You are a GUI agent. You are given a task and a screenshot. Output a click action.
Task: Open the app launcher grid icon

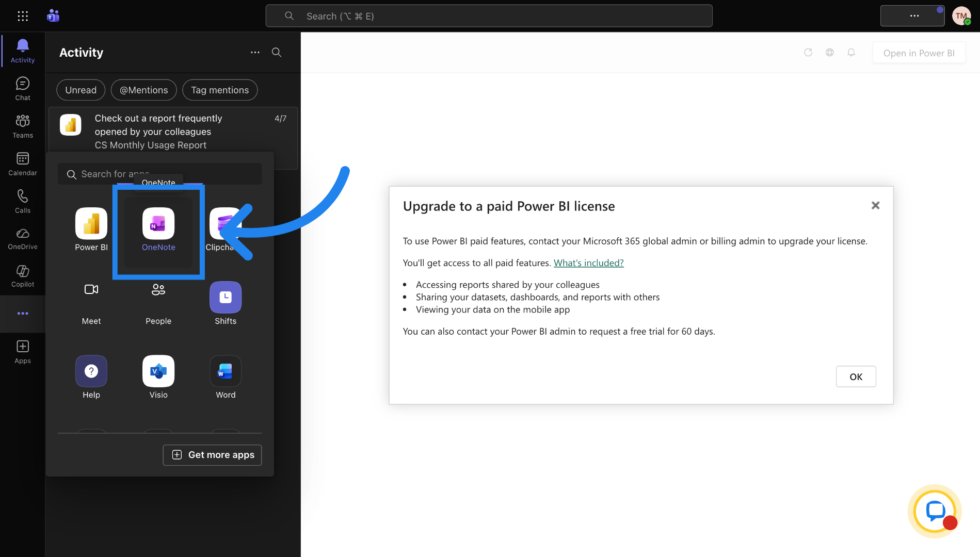23,16
